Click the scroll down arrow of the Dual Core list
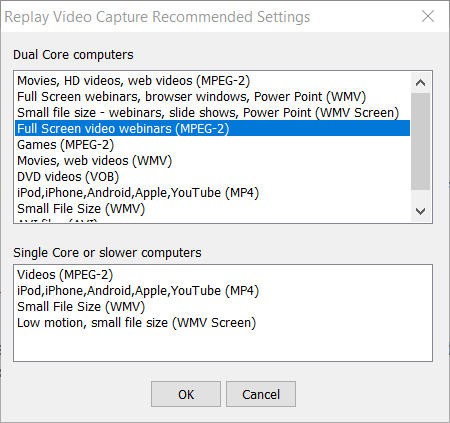This screenshot has width=450, height=423. pos(420,211)
